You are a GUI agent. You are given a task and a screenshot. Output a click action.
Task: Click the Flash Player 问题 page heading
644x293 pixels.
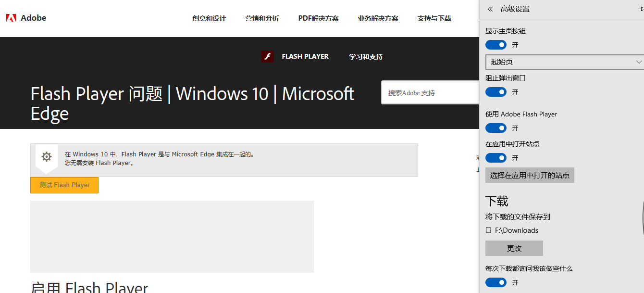pyautogui.click(x=192, y=103)
